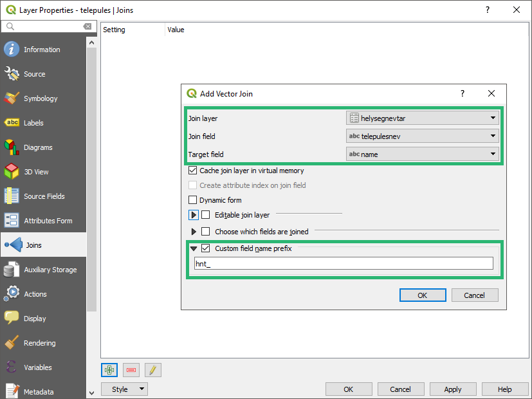Click Cancel in Layer Properties window

[x=401, y=389]
